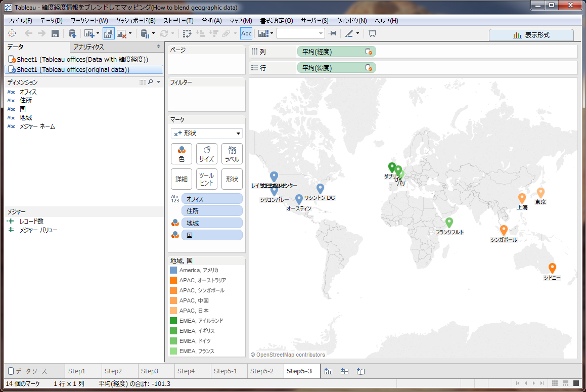The image size is (586, 392).
Task: Click the ツールヒント tooltip button
Action: coord(207,179)
